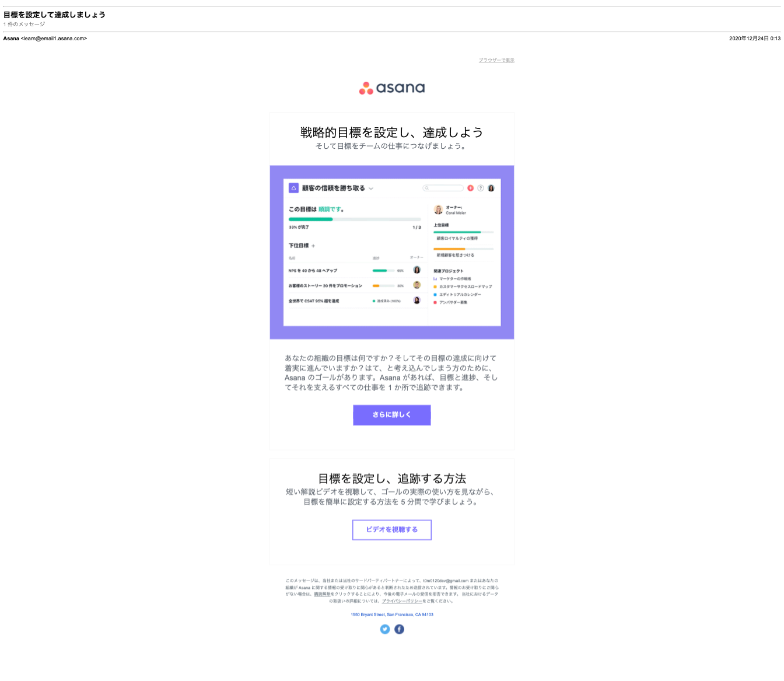The image size is (784, 681).
Task: Click the 1 / 3 completion count
Action: (x=416, y=228)
